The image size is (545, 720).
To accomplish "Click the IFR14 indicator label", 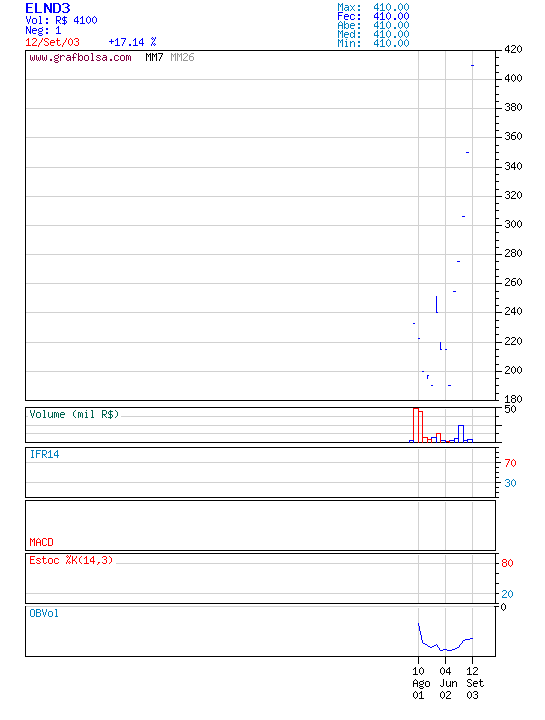I will click(45, 454).
